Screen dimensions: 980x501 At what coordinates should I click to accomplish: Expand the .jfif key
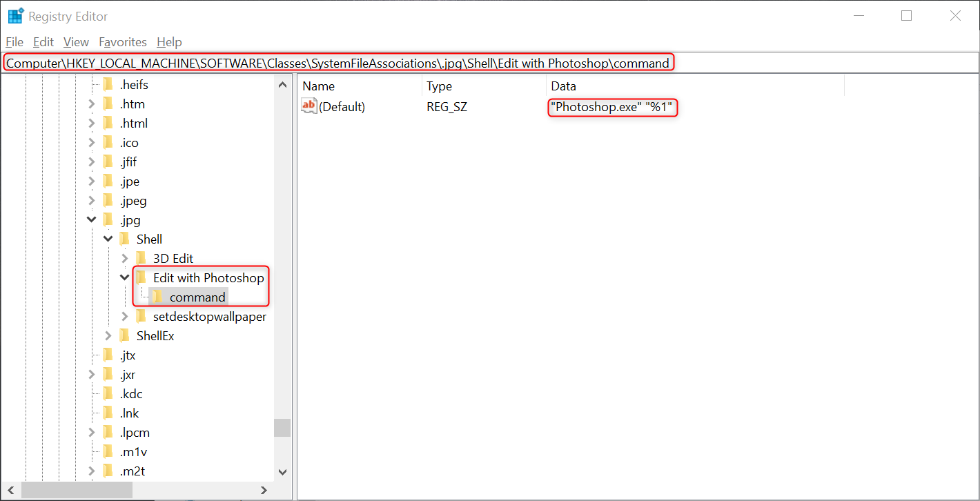(92, 162)
